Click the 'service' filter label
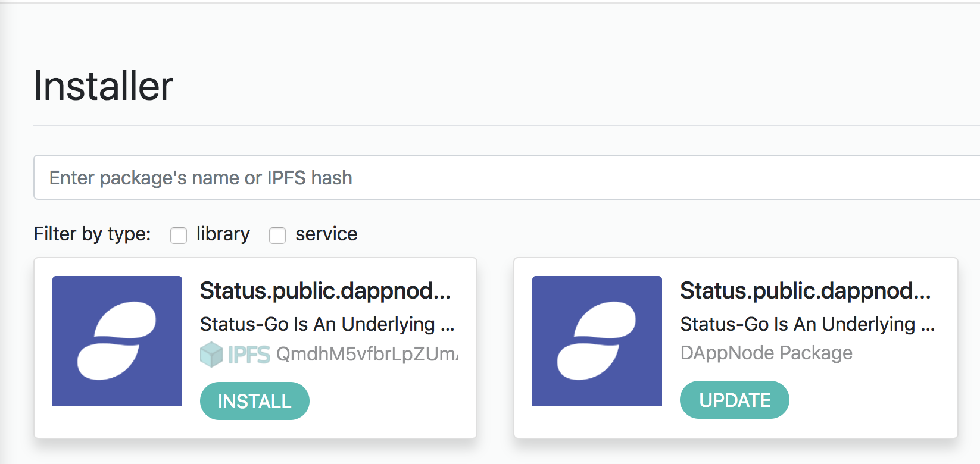Image resolution: width=980 pixels, height=464 pixels. [x=326, y=234]
